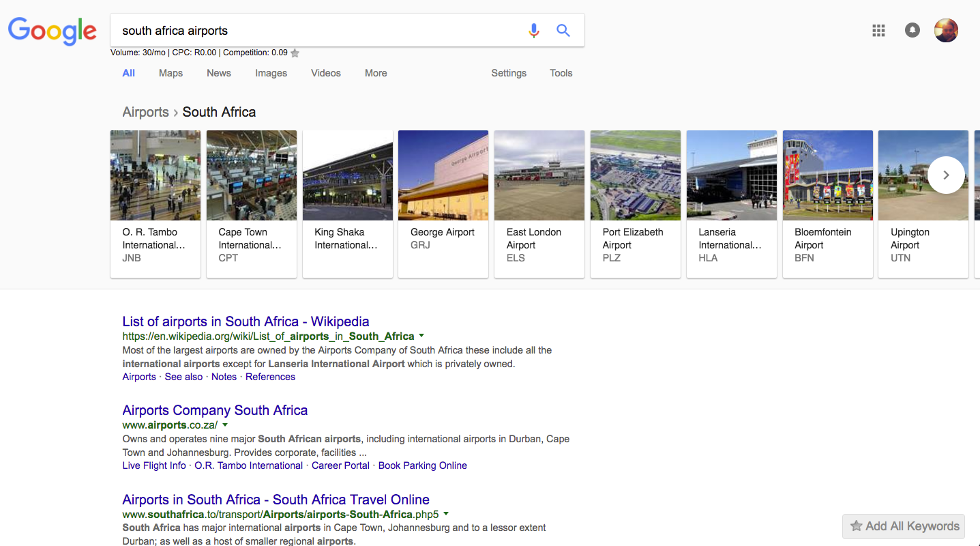Image resolution: width=980 pixels, height=546 pixels.
Task: Open the More search category menu
Action: click(x=376, y=73)
